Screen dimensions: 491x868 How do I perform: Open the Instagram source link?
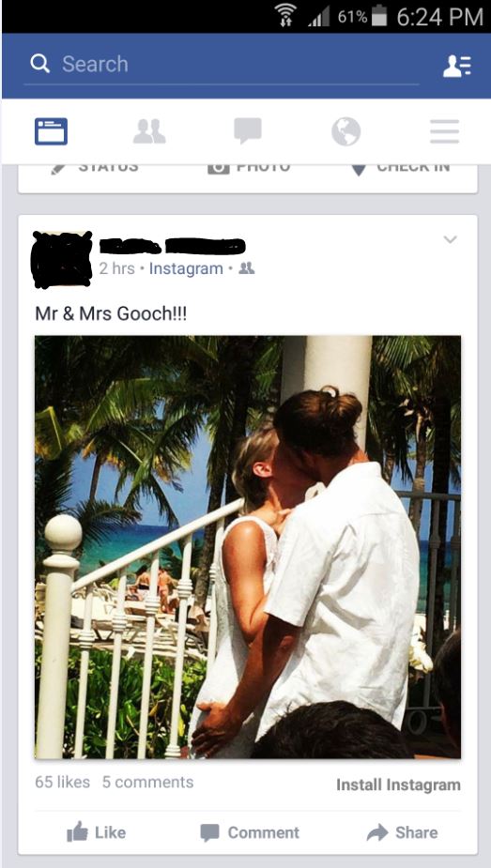click(186, 269)
